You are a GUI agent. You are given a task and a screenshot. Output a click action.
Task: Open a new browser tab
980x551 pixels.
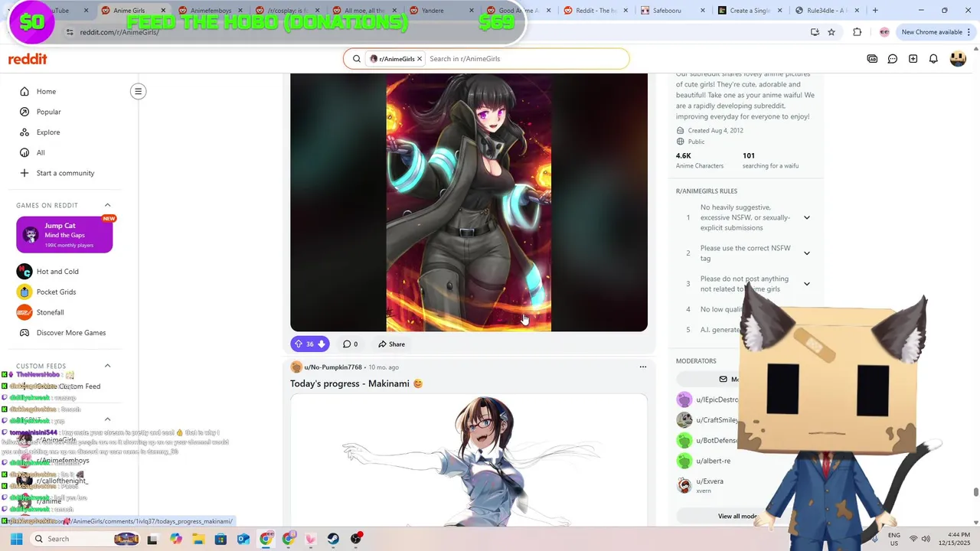[875, 11]
